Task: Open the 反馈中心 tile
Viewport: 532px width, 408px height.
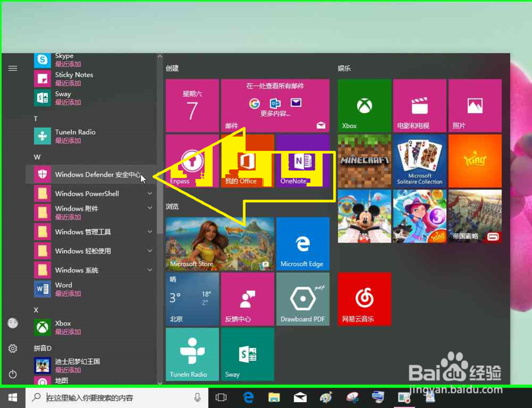Action: [x=248, y=299]
